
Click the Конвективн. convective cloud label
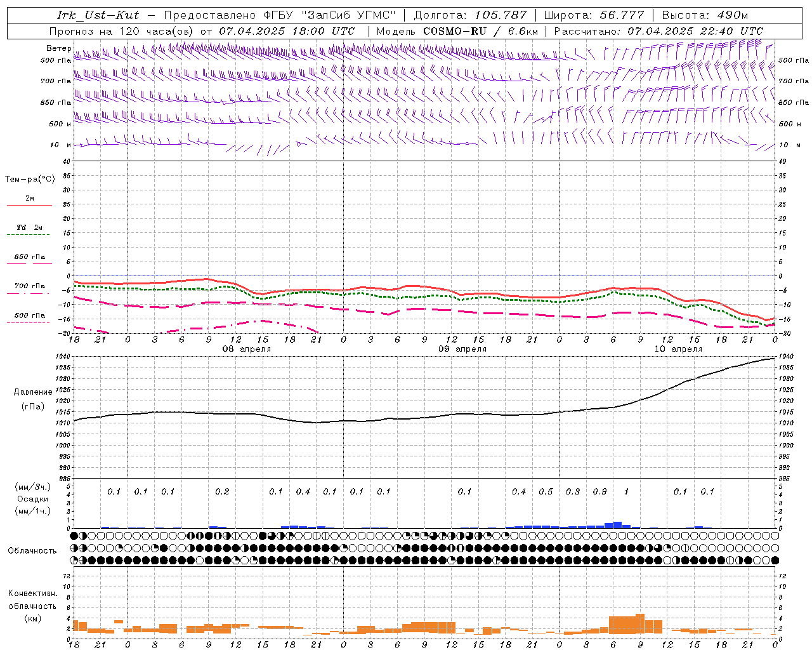32,594
